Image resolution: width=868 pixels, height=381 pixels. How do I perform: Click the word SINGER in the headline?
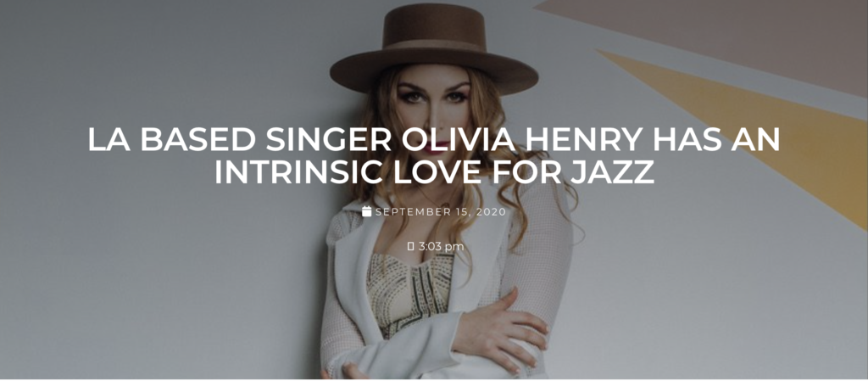[330, 139]
